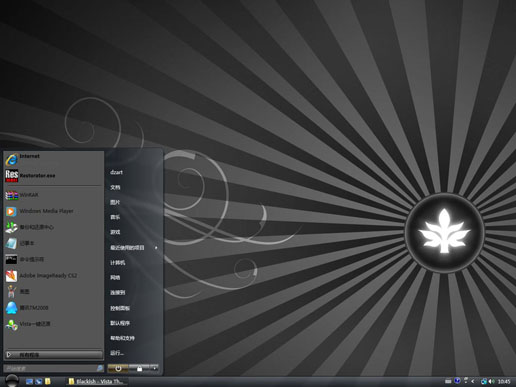The width and height of the screenshot is (516, 387).
Task: Open Internet Explorer from the Start menu
Action: tap(53, 159)
